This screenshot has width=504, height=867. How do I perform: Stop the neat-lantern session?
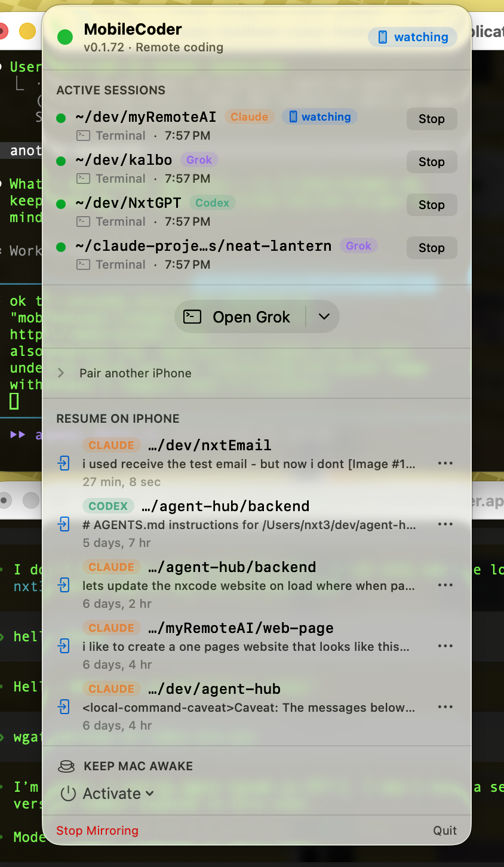[432, 248]
